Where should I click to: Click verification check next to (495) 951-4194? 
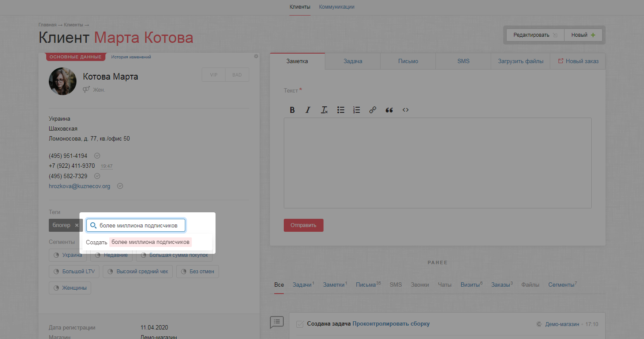tap(97, 156)
